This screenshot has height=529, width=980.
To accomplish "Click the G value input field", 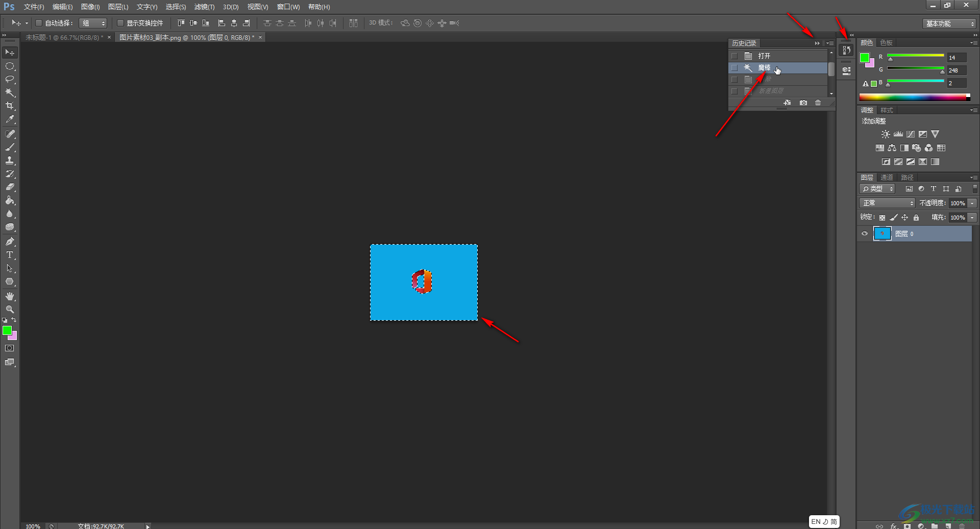I will (957, 70).
